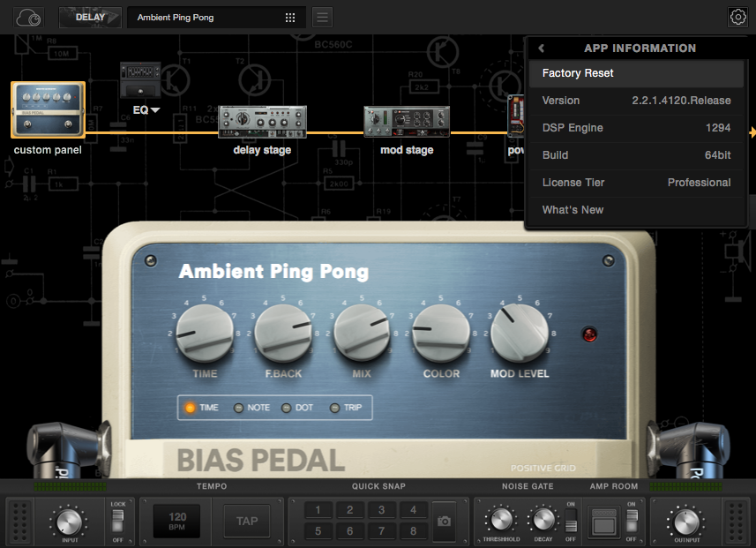Recall Quick Snap slot 6

349,531
